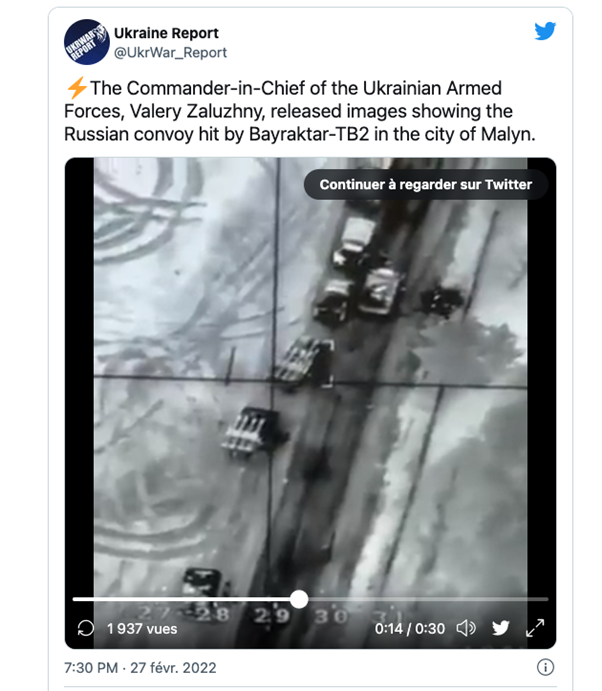Open the tweet text about Valery Zaluzhny
Image resolution: width=602 pixels, height=691 pixels.
coord(300,111)
